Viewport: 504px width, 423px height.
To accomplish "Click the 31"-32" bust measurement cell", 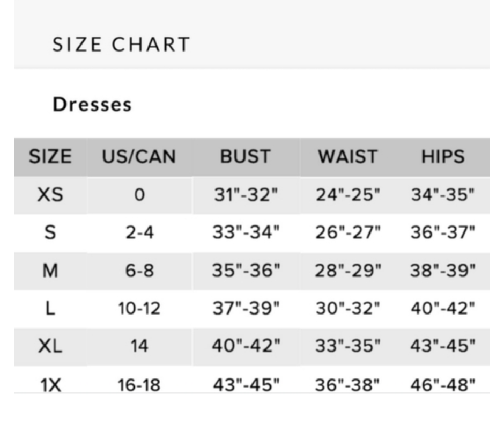I will pyautogui.click(x=246, y=195).
